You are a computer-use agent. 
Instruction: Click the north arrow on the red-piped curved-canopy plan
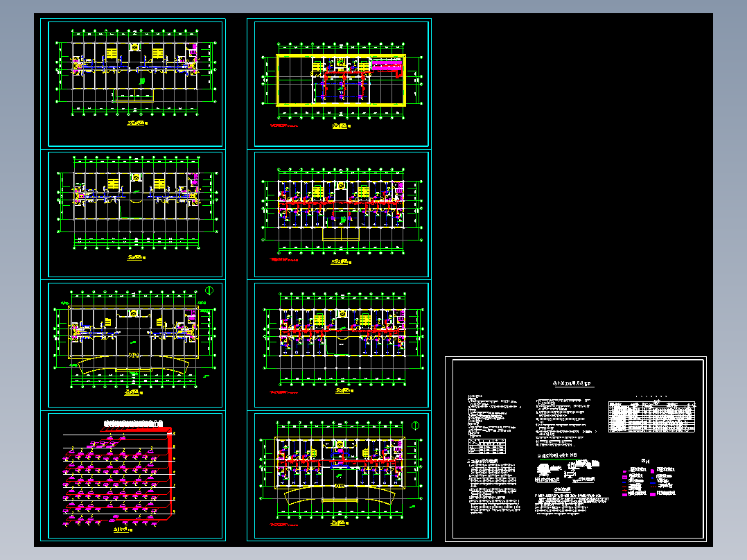[415, 426]
